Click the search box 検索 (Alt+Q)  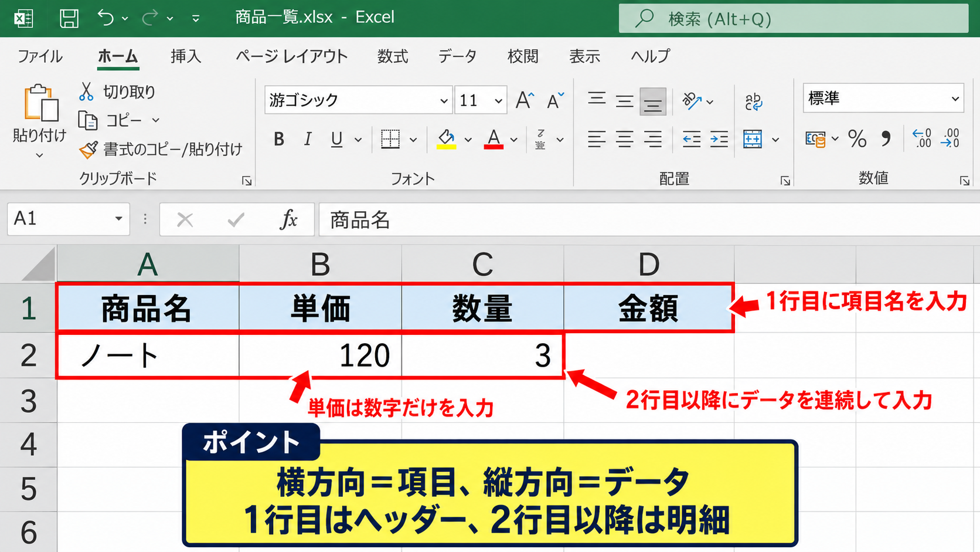point(794,19)
